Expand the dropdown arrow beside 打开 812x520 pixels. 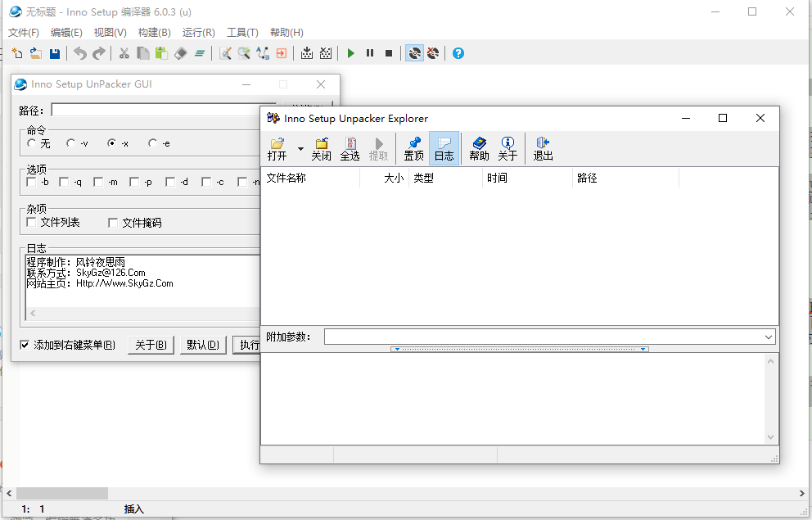(x=300, y=149)
